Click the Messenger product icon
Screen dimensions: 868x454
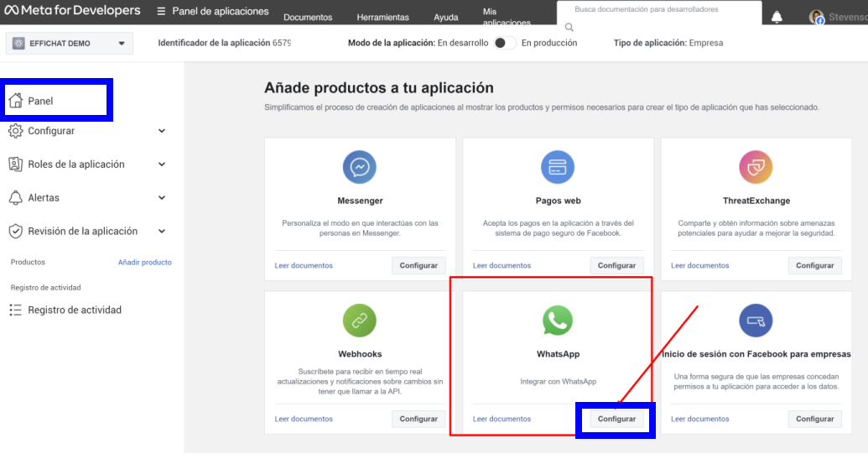tap(359, 167)
